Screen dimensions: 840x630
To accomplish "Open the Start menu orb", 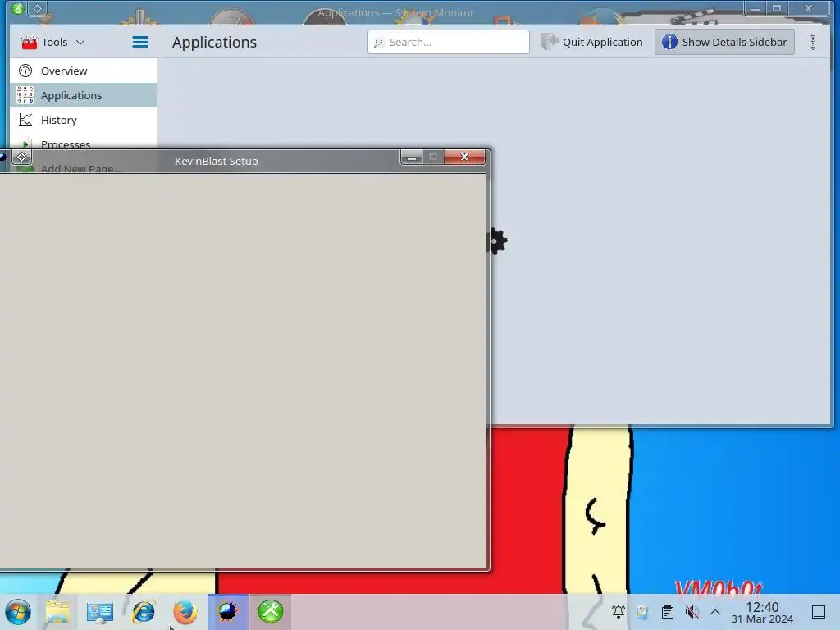I will pos(18,612).
